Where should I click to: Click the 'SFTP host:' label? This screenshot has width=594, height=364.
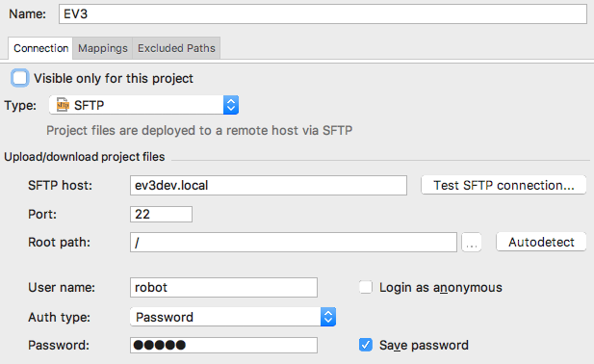click(x=61, y=186)
